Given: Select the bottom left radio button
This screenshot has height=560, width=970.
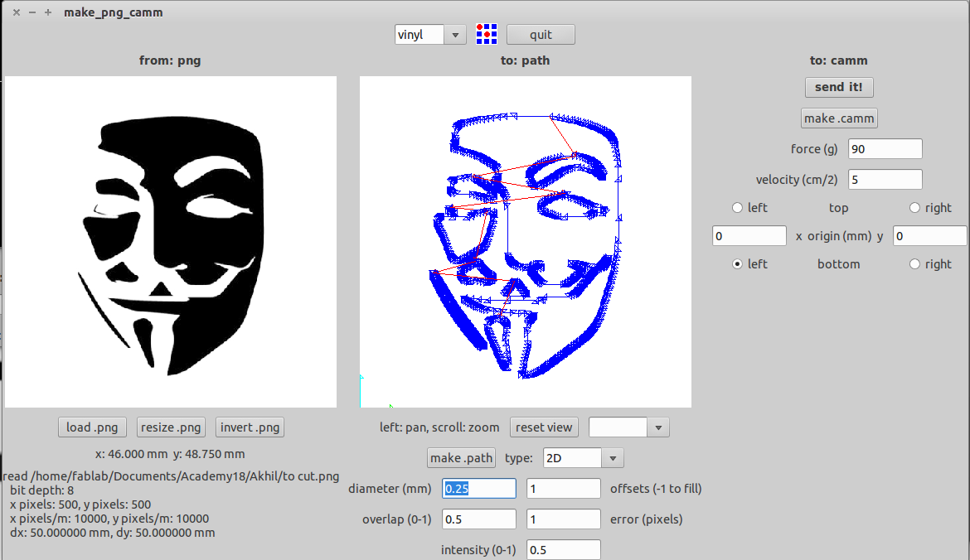Looking at the screenshot, I should click(x=737, y=264).
